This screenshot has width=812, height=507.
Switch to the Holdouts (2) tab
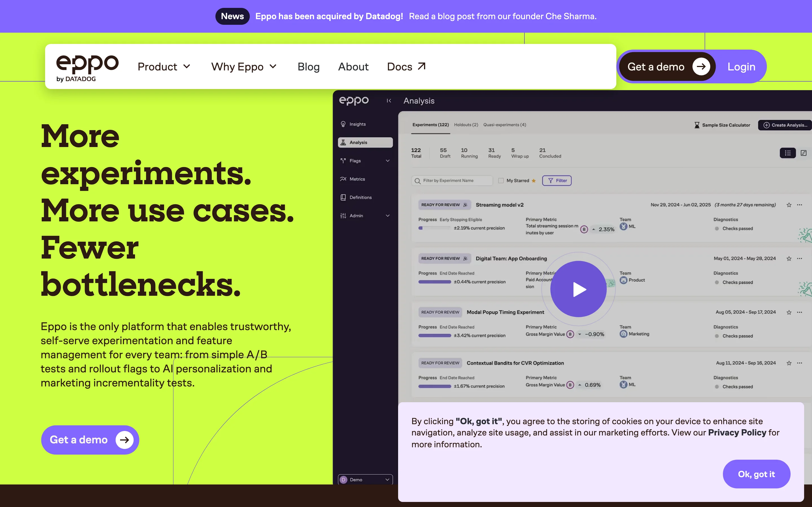pos(466,125)
